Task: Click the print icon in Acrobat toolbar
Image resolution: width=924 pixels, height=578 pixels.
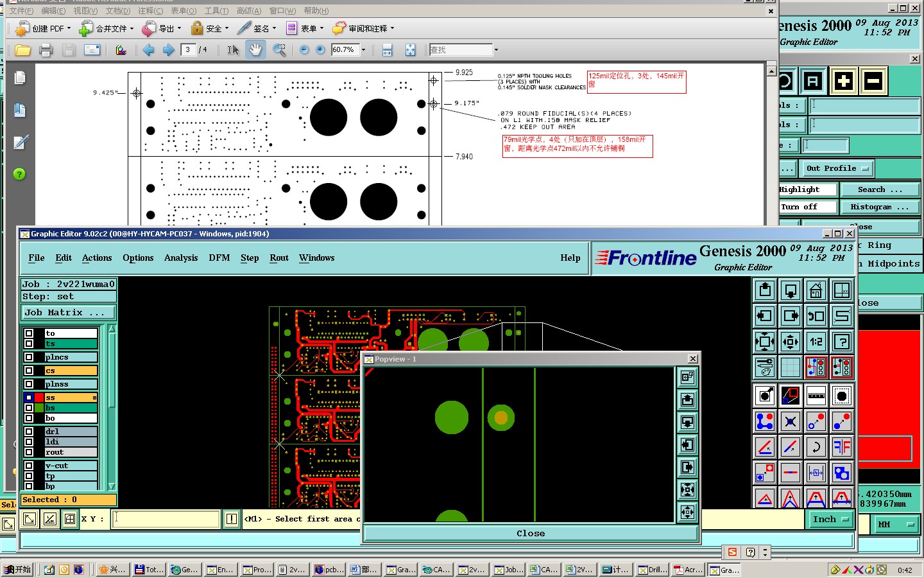Action: 46,49
